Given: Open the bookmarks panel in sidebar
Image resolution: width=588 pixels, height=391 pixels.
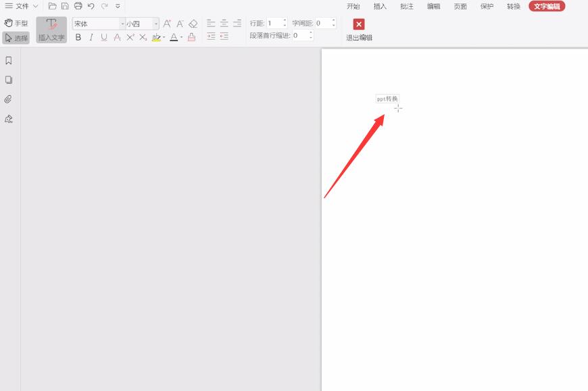Looking at the screenshot, I should tap(9, 60).
